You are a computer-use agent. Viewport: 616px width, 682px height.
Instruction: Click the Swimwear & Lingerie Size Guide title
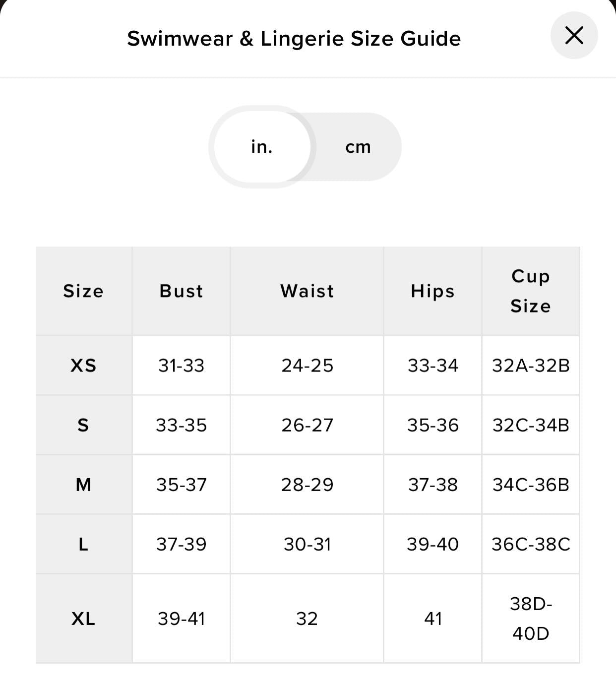(294, 39)
